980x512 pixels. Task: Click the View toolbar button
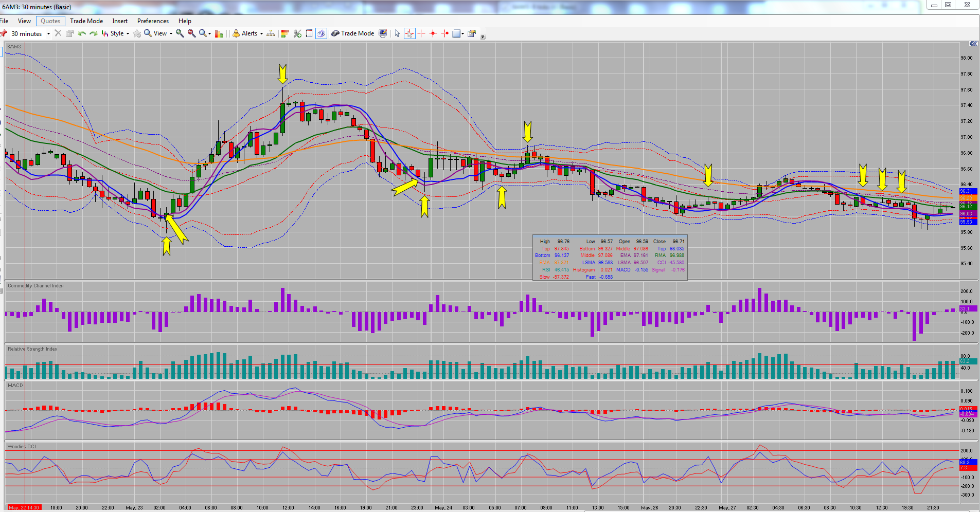157,33
